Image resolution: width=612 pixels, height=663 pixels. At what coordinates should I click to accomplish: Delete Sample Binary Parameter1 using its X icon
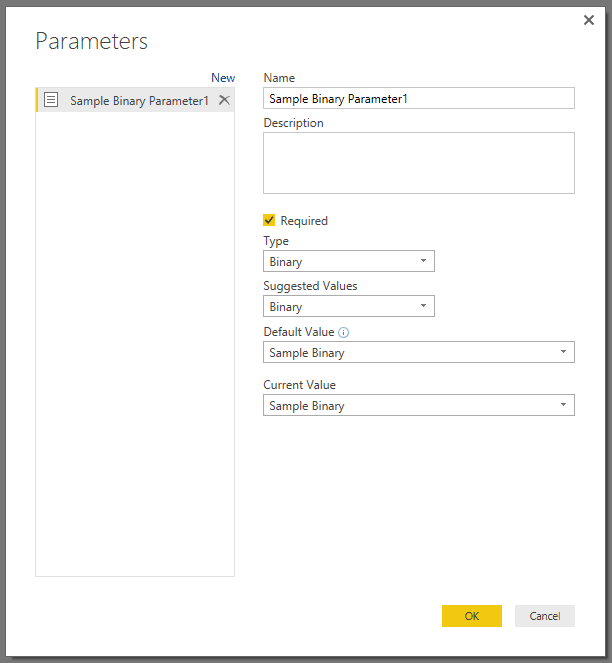click(x=224, y=100)
